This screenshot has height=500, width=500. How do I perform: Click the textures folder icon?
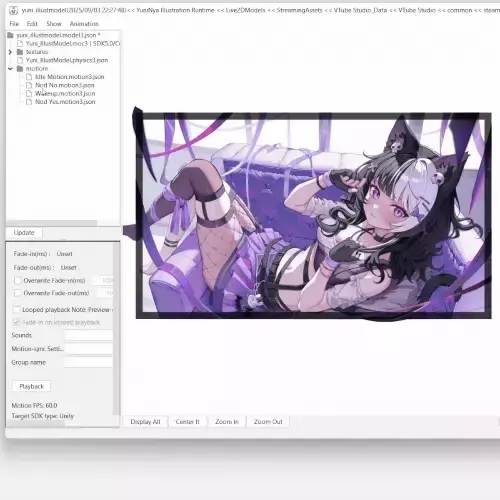[20, 52]
